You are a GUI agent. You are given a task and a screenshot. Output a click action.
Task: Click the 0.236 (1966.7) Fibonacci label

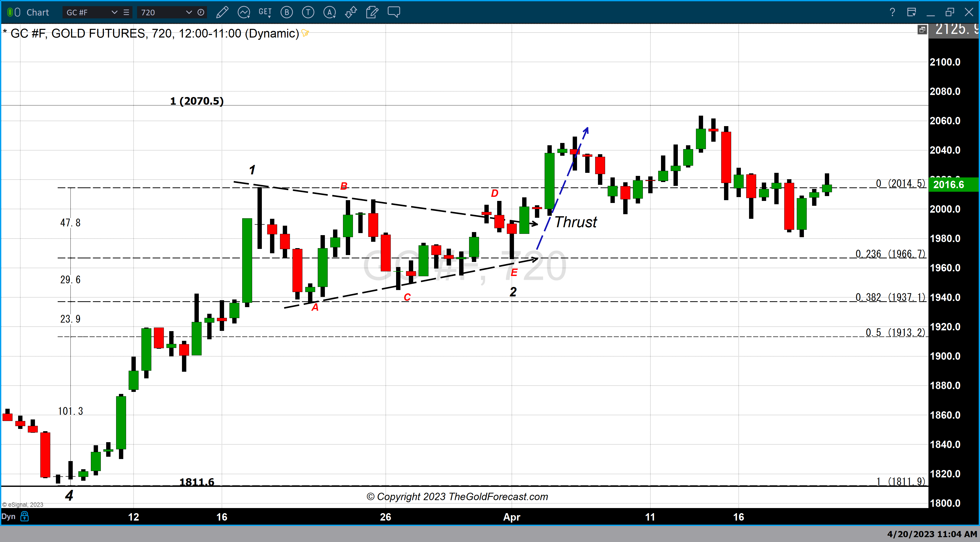tap(890, 254)
